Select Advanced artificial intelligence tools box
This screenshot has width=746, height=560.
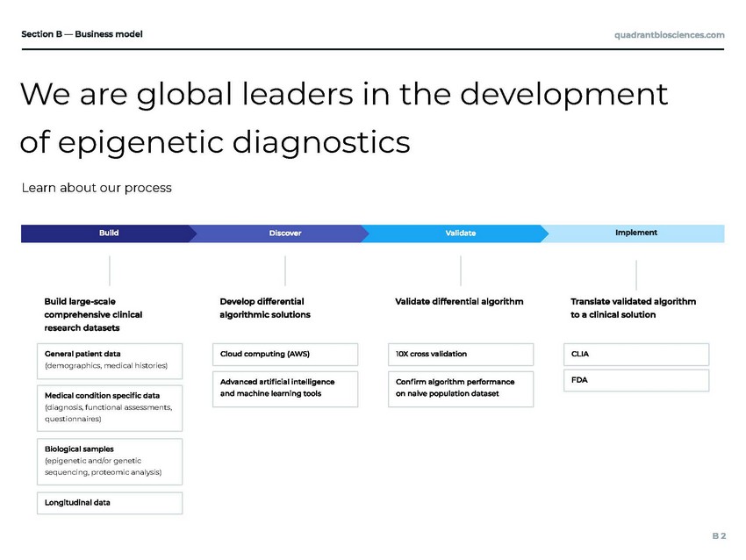tap(285, 388)
